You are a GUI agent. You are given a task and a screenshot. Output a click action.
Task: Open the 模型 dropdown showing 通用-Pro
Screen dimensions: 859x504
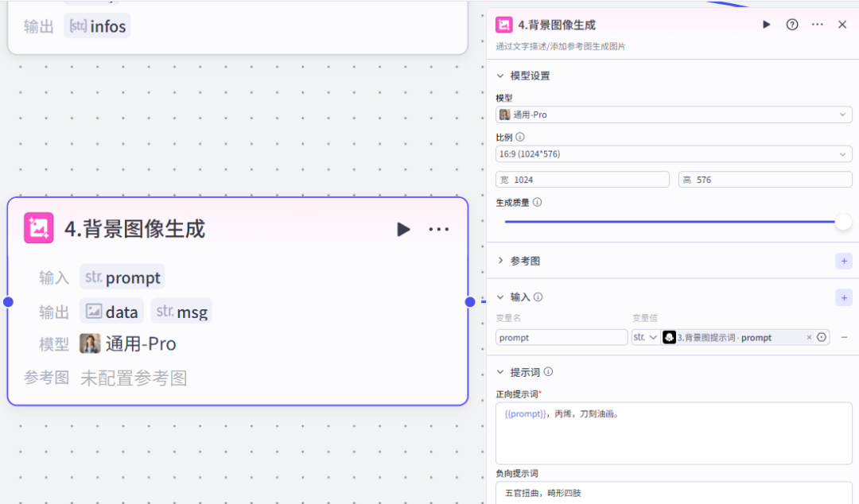point(674,114)
